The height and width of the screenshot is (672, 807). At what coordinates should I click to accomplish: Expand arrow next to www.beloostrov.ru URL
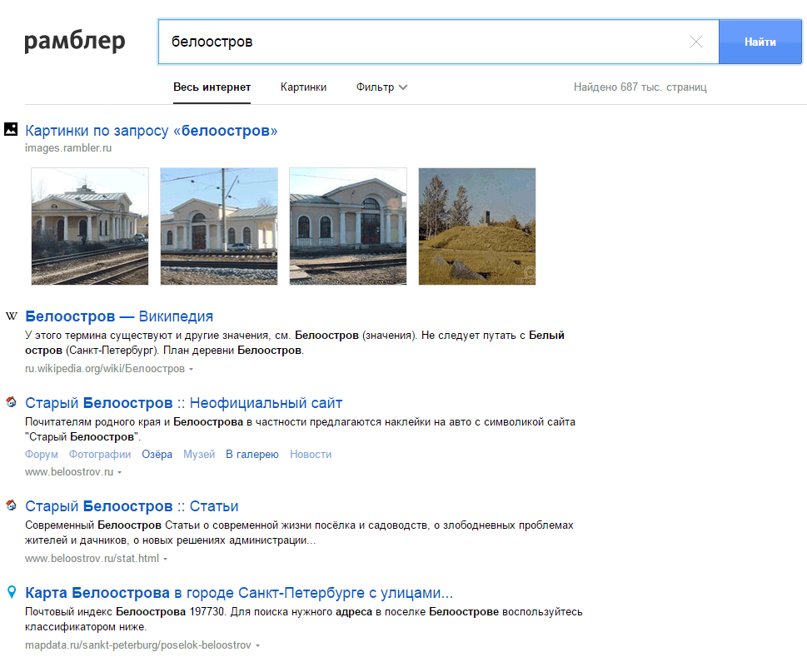point(120,473)
